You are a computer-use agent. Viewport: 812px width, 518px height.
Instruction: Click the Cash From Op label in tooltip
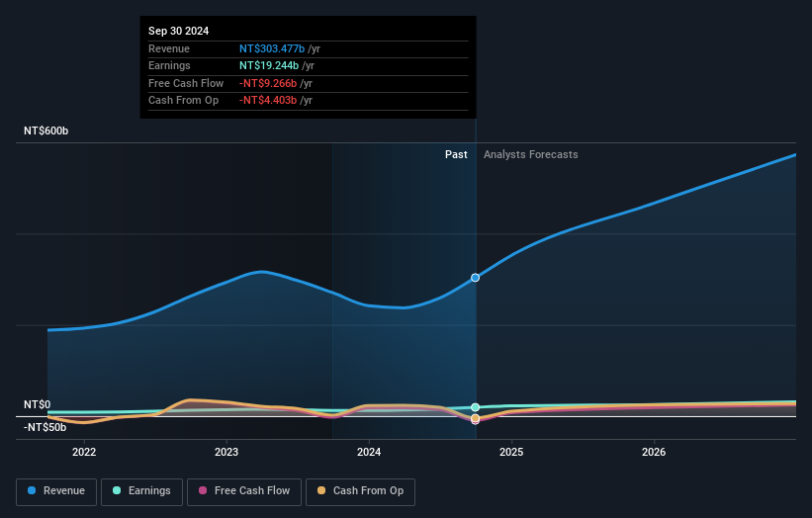click(x=183, y=101)
